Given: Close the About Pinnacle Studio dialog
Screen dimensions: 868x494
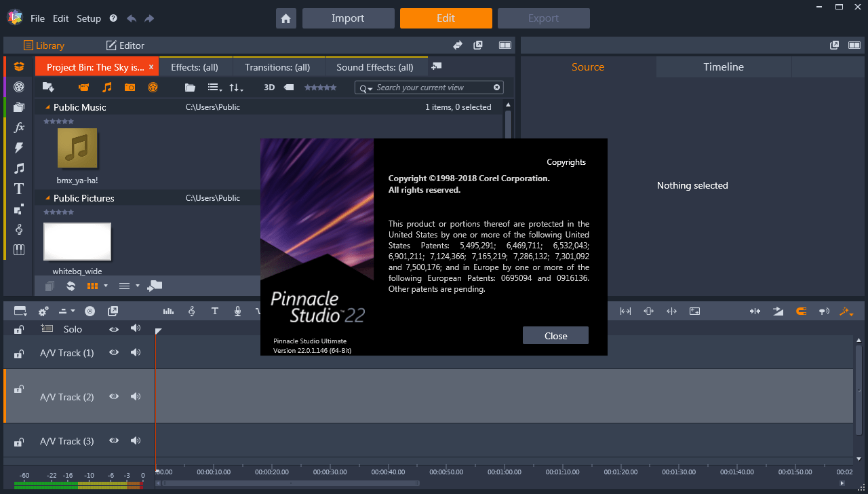Looking at the screenshot, I should click(x=555, y=335).
